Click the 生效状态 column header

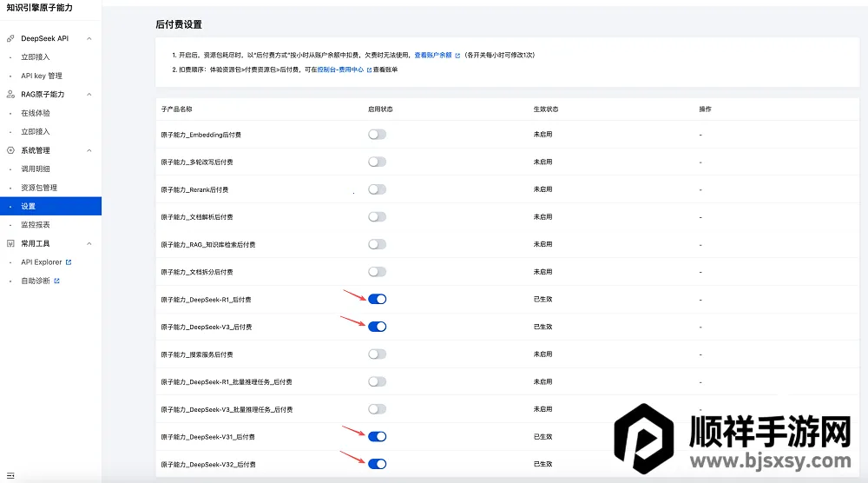point(546,109)
